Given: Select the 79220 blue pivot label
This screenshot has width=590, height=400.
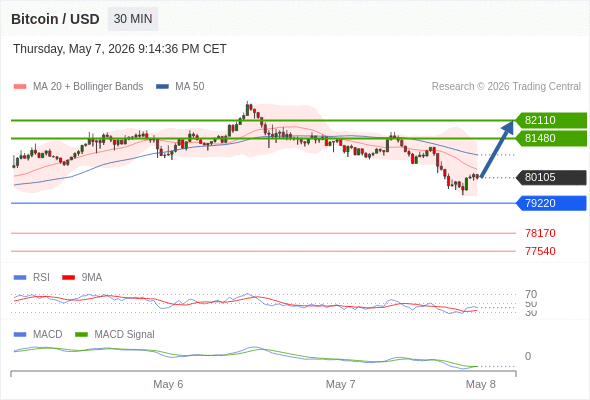Looking at the screenshot, I should (x=551, y=203).
